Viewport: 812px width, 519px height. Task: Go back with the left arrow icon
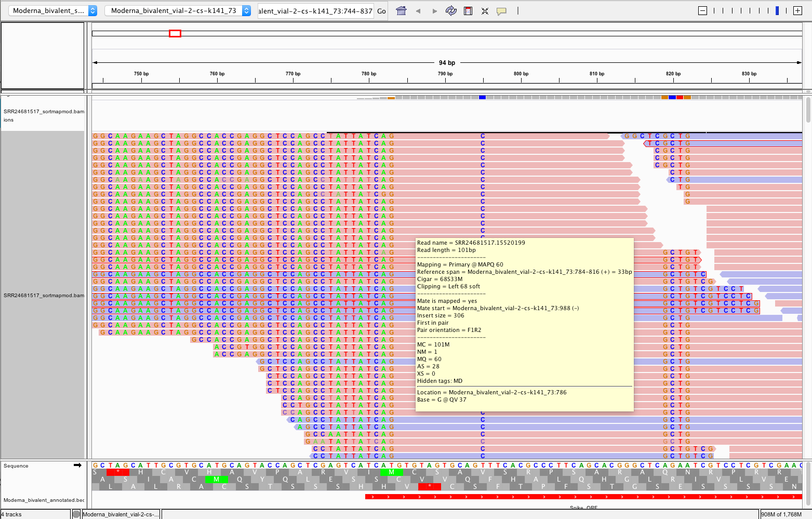(418, 11)
